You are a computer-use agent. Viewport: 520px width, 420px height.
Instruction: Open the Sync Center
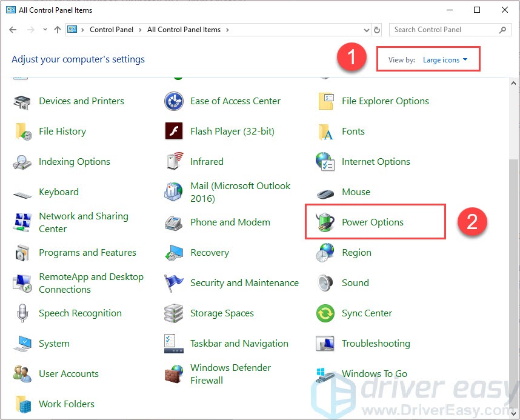point(365,313)
